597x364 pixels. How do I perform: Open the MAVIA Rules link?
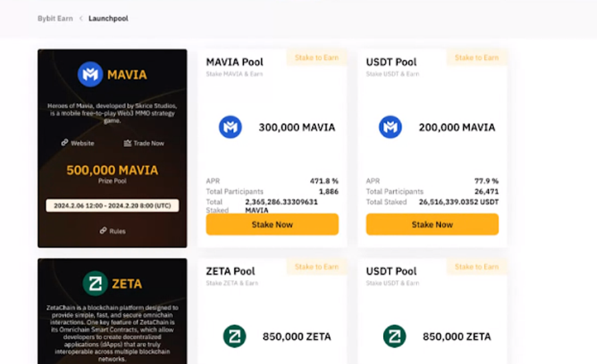tap(117, 231)
